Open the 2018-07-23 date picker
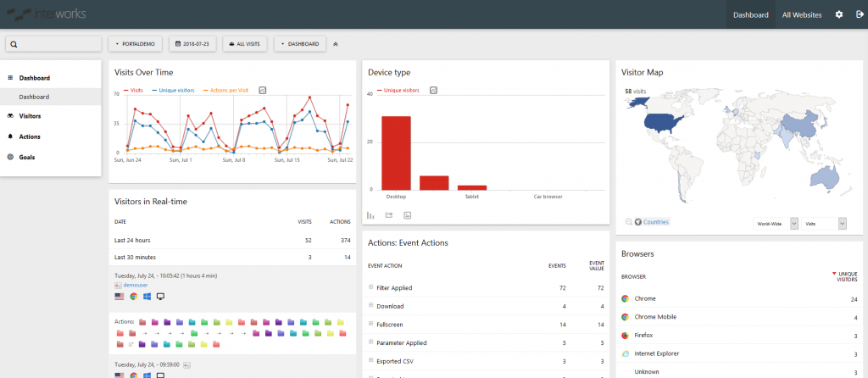 (194, 44)
